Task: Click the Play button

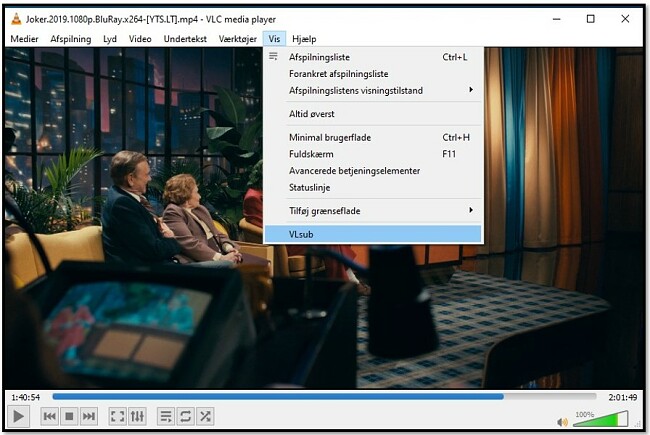Action: [x=18, y=416]
